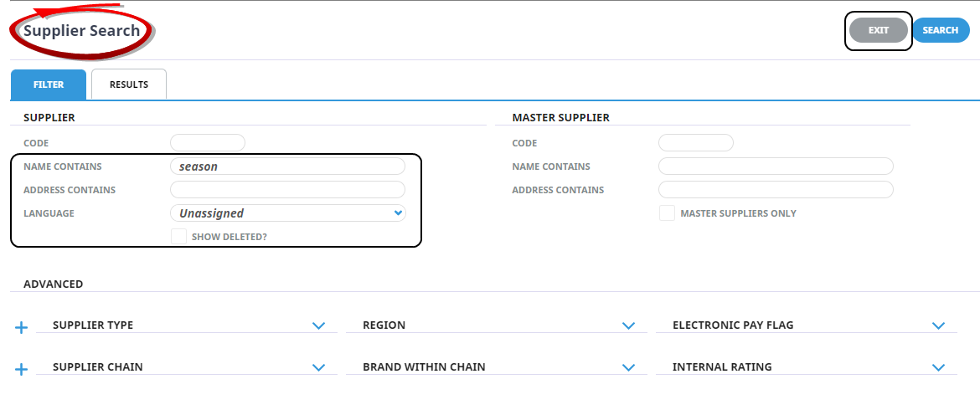This screenshot has width=980, height=415.
Task: Click the Supplier Address Contains field
Action: coord(287,190)
